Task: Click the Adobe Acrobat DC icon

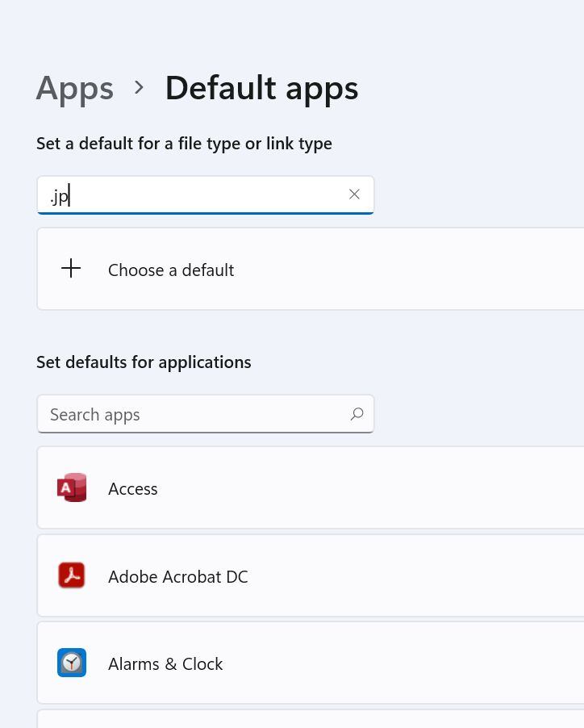Action: pyautogui.click(x=72, y=575)
